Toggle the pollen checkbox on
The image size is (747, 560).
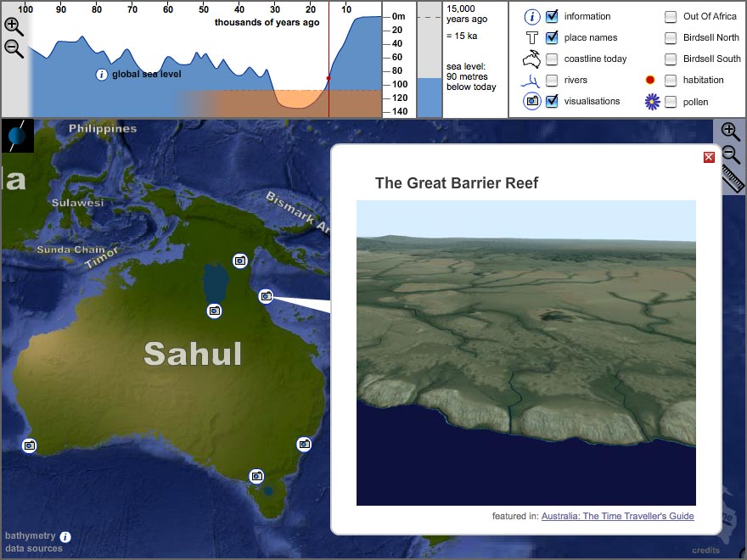671,102
